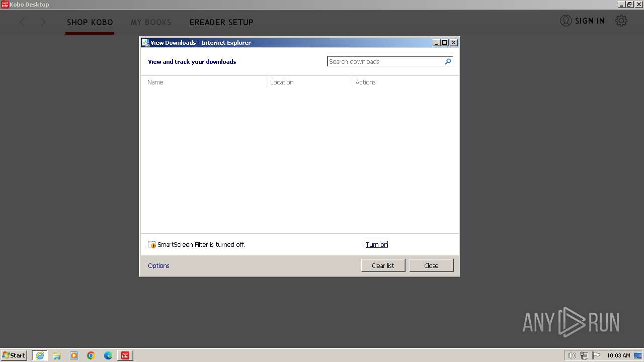Open the Options link
Screen dimensions: 644x362
[x=158, y=265]
